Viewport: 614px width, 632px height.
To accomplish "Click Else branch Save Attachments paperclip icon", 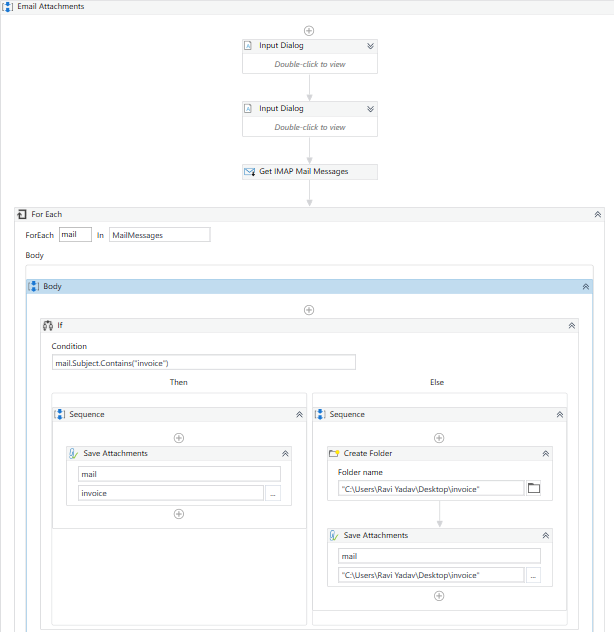I will 334,536.
